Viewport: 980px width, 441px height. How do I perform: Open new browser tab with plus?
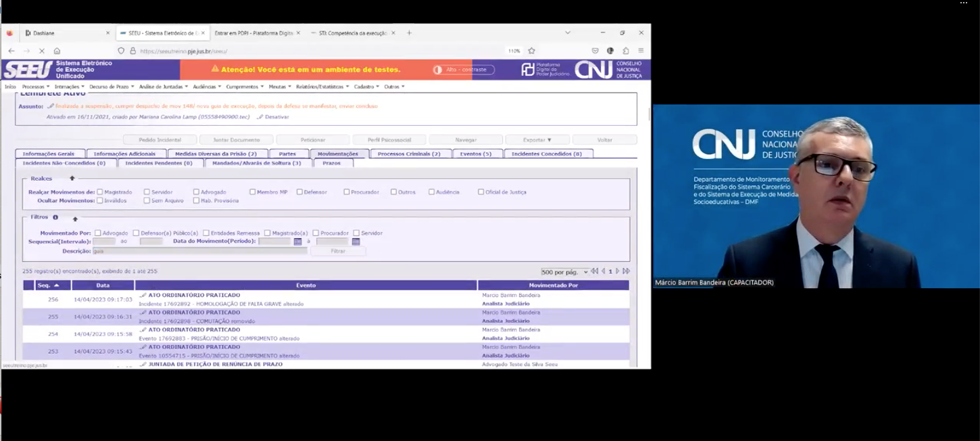pos(409,32)
